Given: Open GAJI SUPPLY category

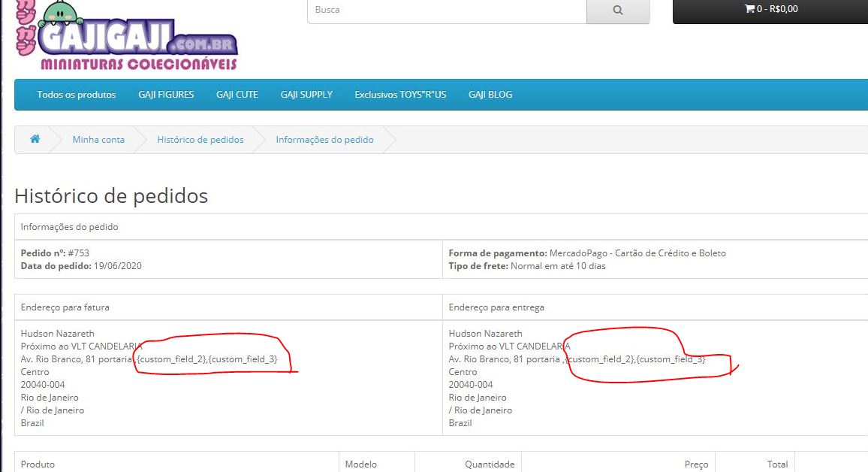Looking at the screenshot, I should coord(306,95).
